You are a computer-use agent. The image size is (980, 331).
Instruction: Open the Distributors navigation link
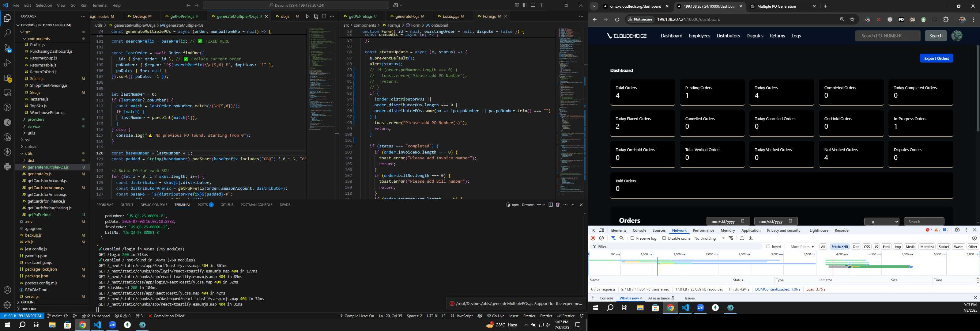tap(728, 36)
